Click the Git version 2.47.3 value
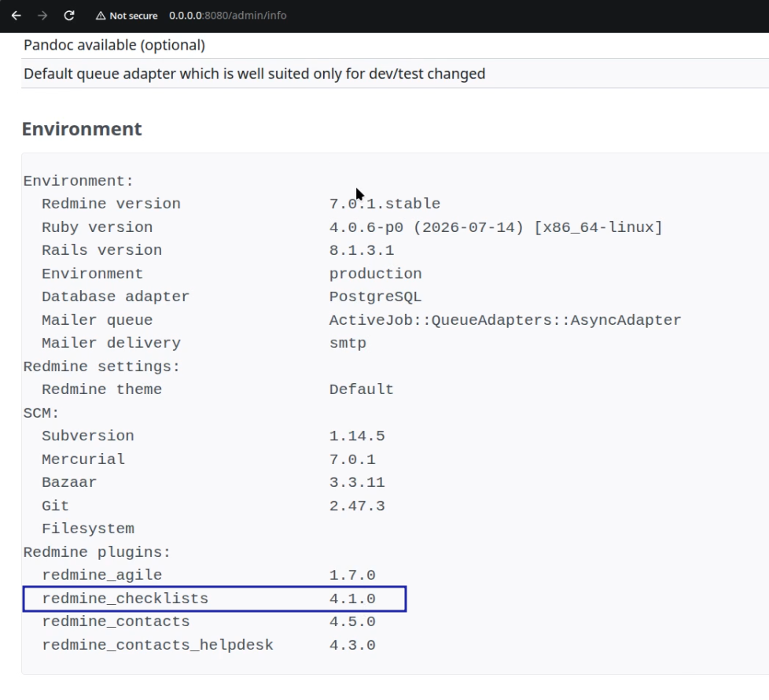Image resolution: width=769 pixels, height=700 pixels. click(x=357, y=506)
